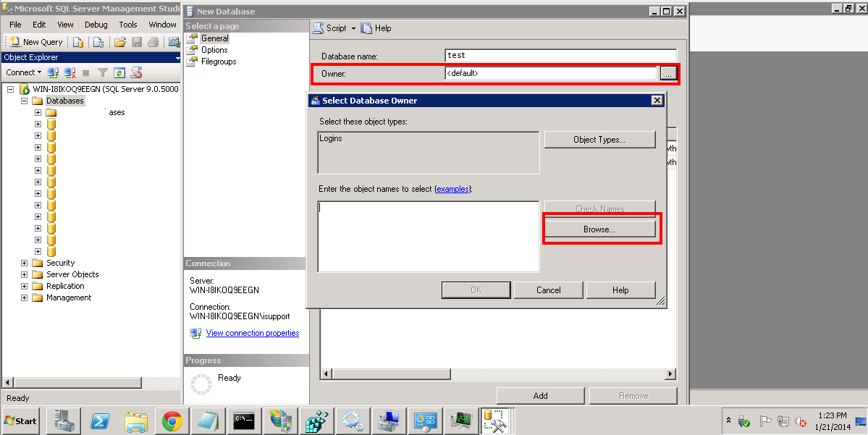Click the grey Stop square in Object Explorer

(86, 72)
